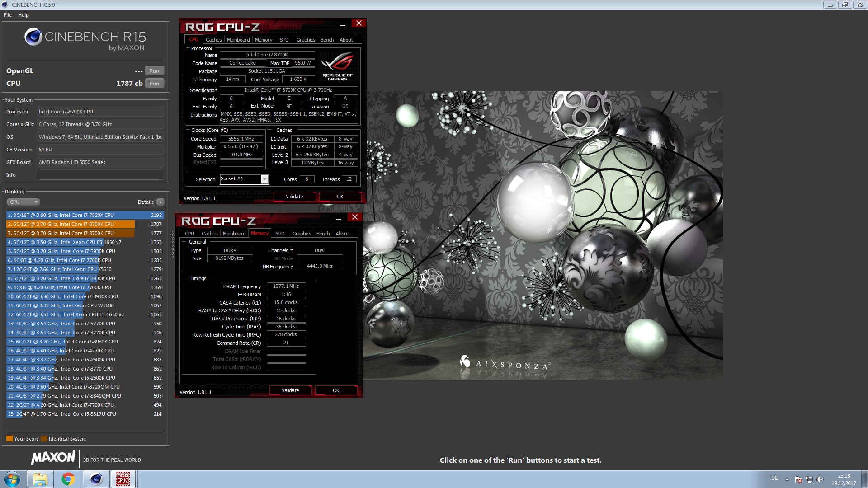Viewport: 868px width, 488px height.
Task: Open the Help menu
Action: [x=24, y=15]
